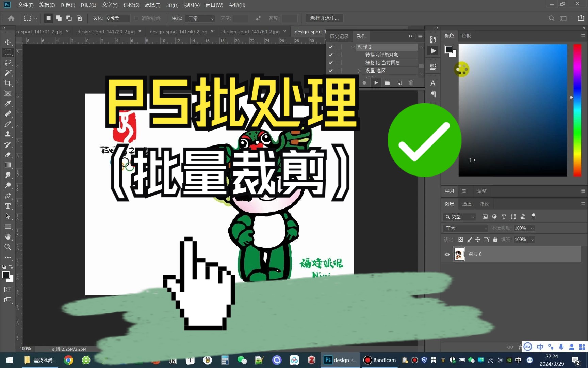Open the Bandicam window from the taskbar

[379, 360]
